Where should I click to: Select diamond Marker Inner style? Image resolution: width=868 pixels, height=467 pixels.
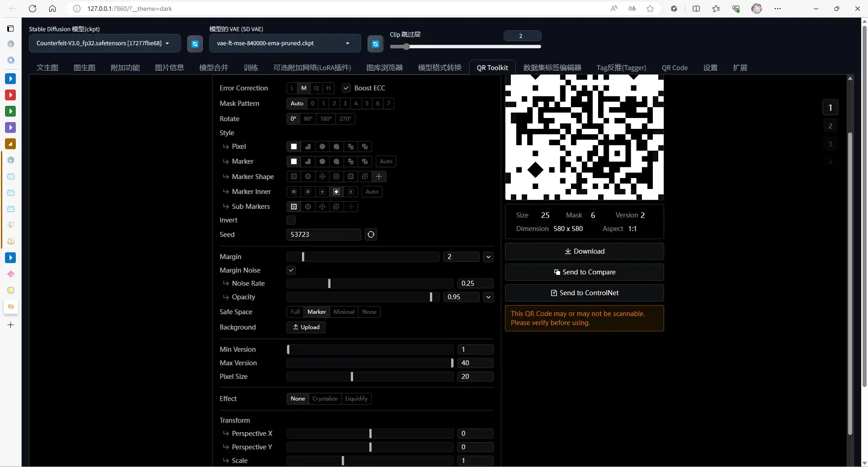pyautogui.click(x=336, y=192)
